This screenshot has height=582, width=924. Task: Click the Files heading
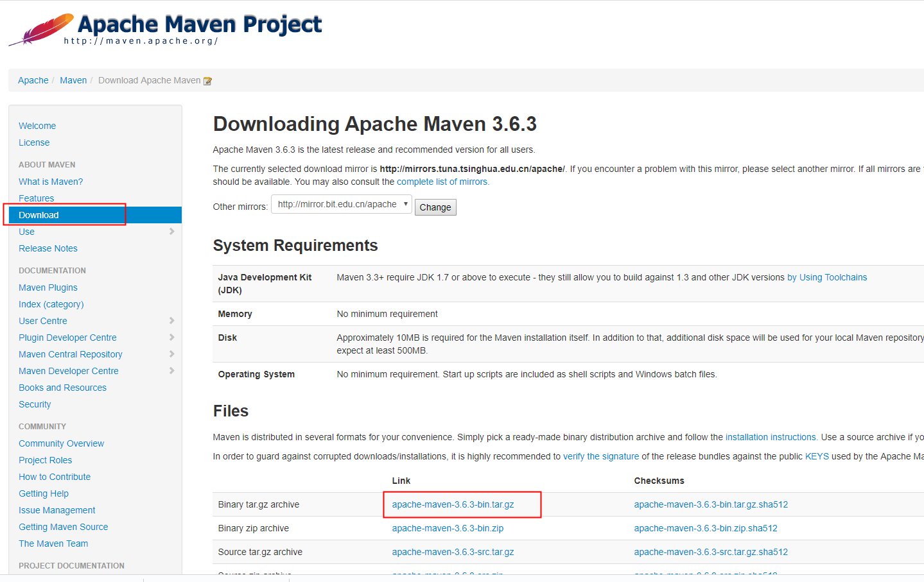tap(231, 411)
